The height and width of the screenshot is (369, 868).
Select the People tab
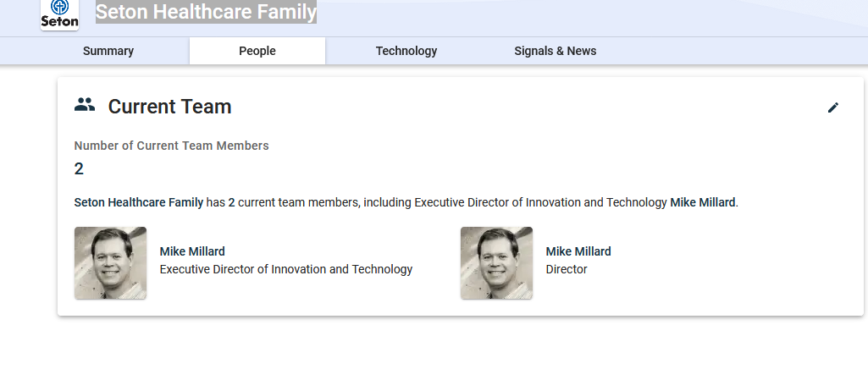click(257, 51)
